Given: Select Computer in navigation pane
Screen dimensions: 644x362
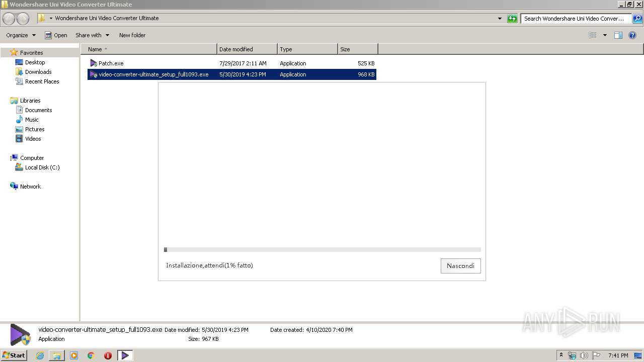Looking at the screenshot, I should [x=32, y=158].
